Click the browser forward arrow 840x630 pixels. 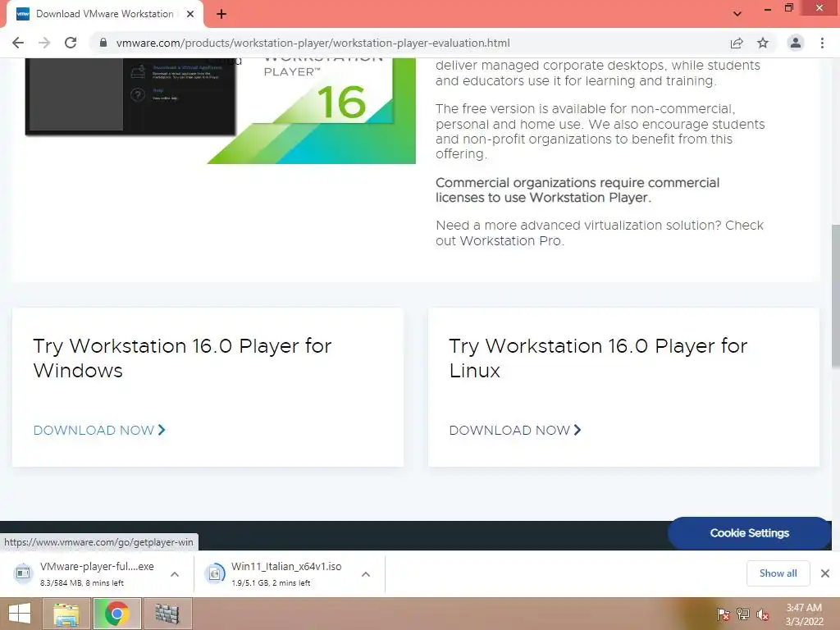[44, 43]
